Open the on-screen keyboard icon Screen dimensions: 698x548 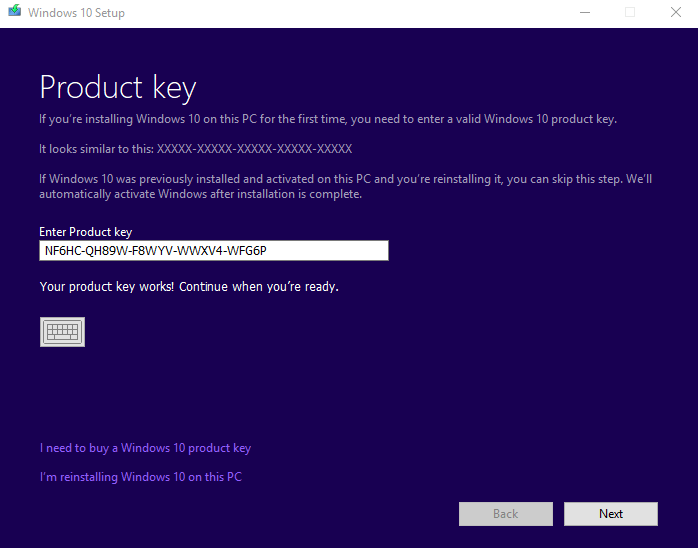click(62, 332)
